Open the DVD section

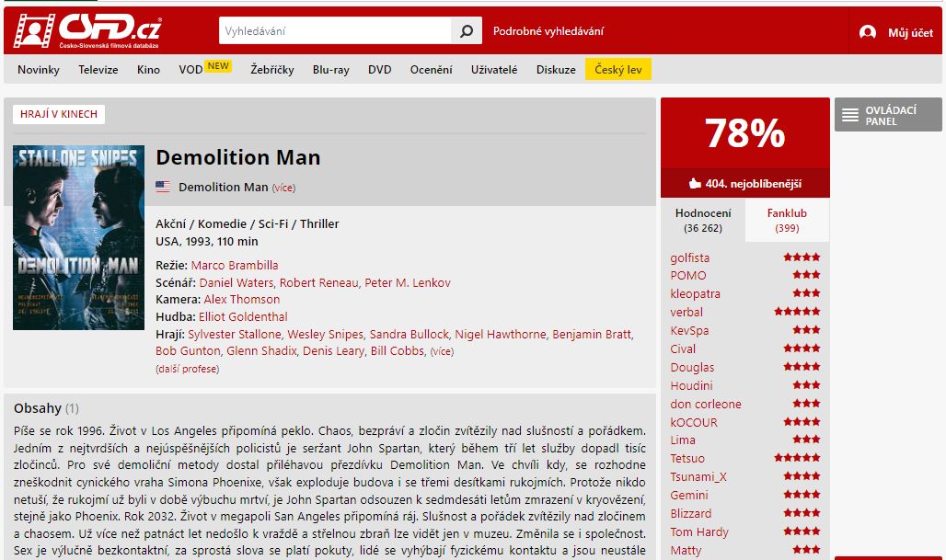click(379, 69)
